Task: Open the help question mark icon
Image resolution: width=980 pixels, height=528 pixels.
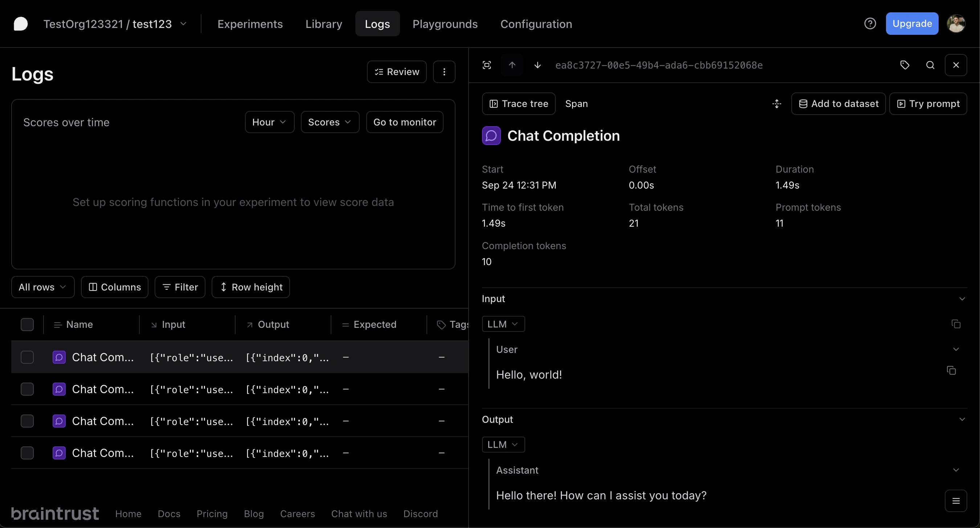Action: pyautogui.click(x=870, y=24)
